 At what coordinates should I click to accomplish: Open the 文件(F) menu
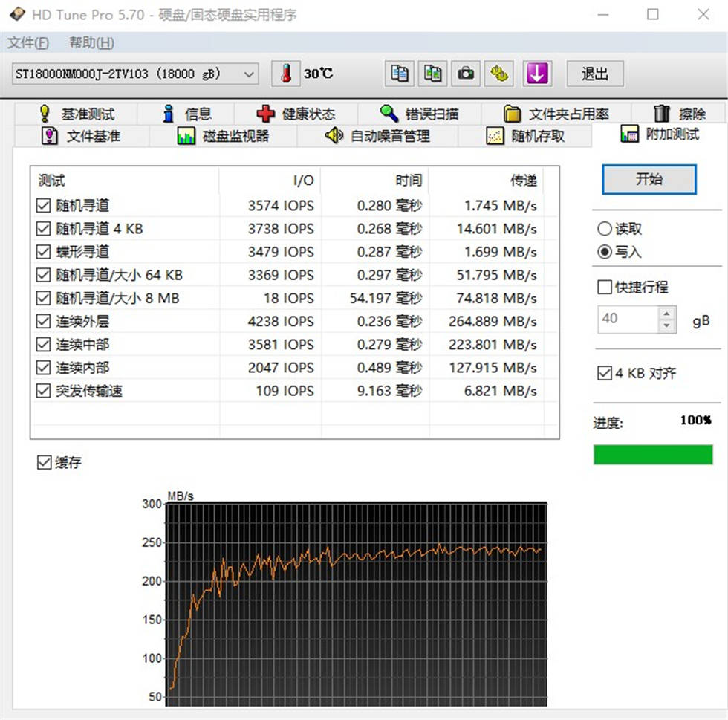(x=28, y=43)
